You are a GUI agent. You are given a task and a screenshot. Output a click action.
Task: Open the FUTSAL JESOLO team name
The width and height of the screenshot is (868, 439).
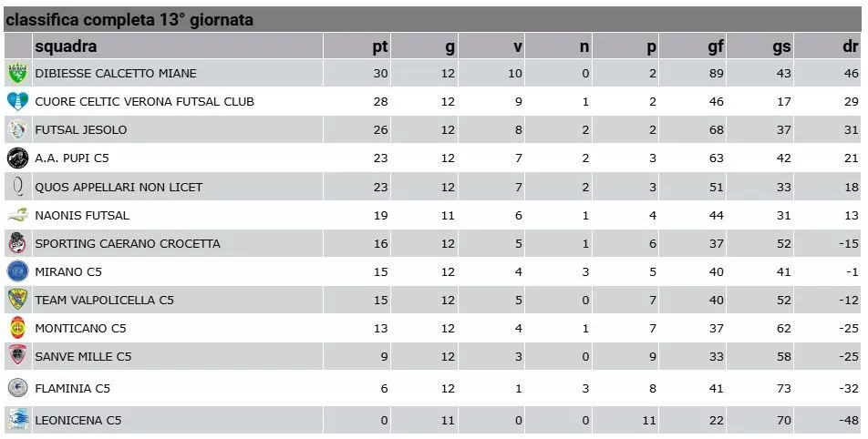[80, 130]
